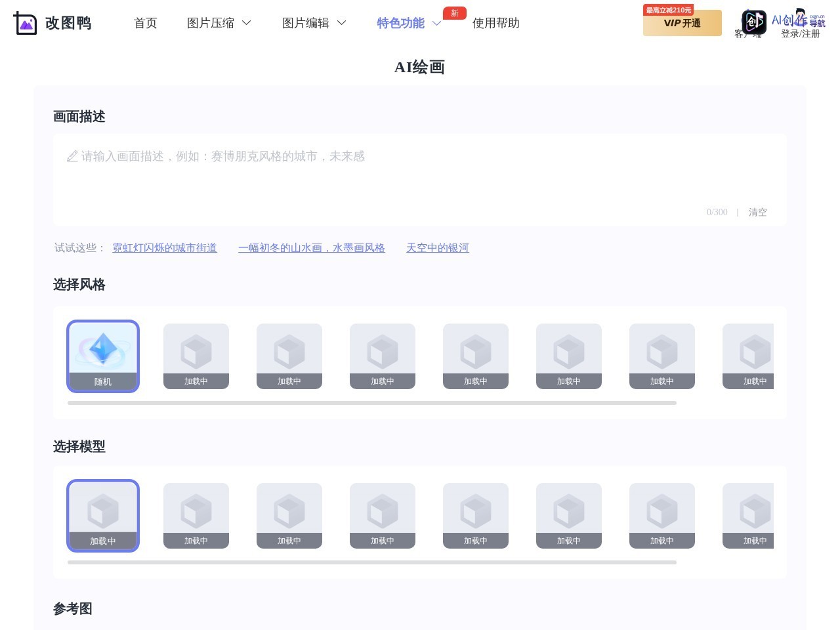Focus the 画面描述 text input box
This screenshot has height=630, width=840.
coord(420,180)
